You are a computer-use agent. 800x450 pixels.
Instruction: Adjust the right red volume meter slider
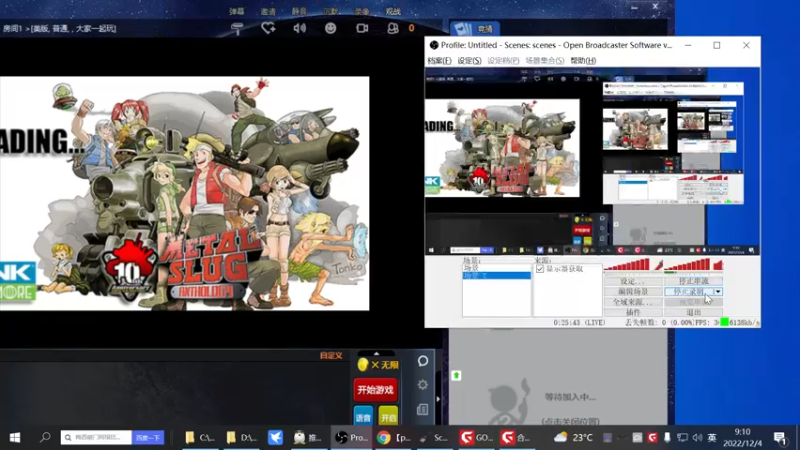click(687, 264)
